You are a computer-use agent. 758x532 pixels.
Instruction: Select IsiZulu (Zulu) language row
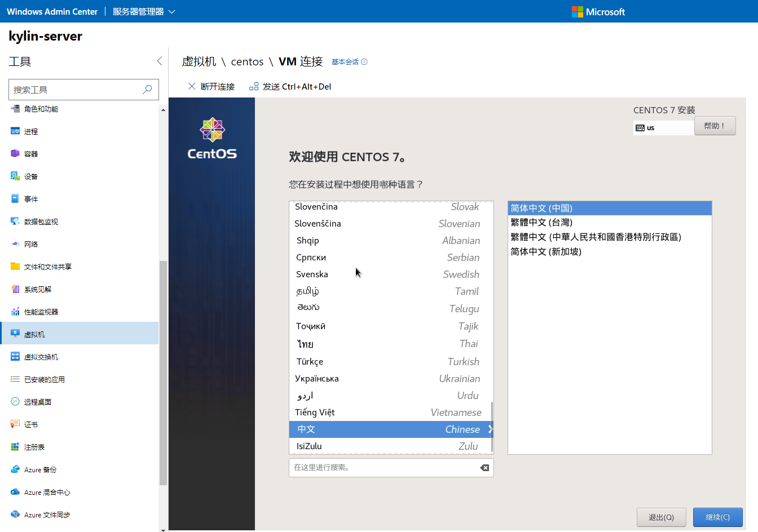point(391,446)
